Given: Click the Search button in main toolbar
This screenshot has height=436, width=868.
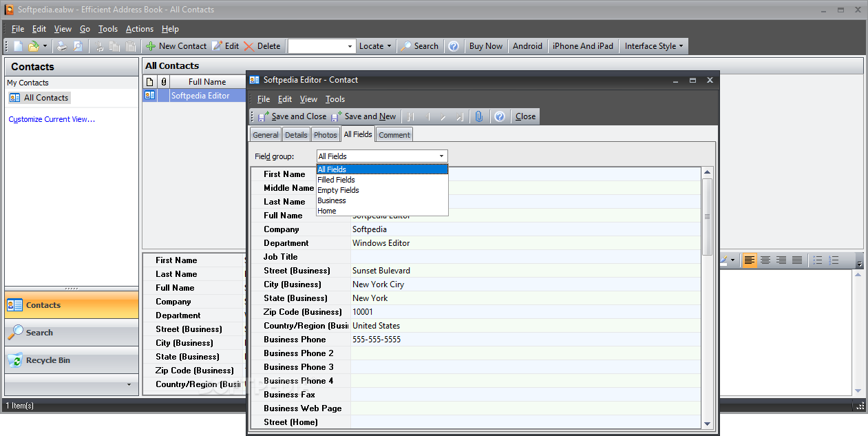Looking at the screenshot, I should 419,46.
